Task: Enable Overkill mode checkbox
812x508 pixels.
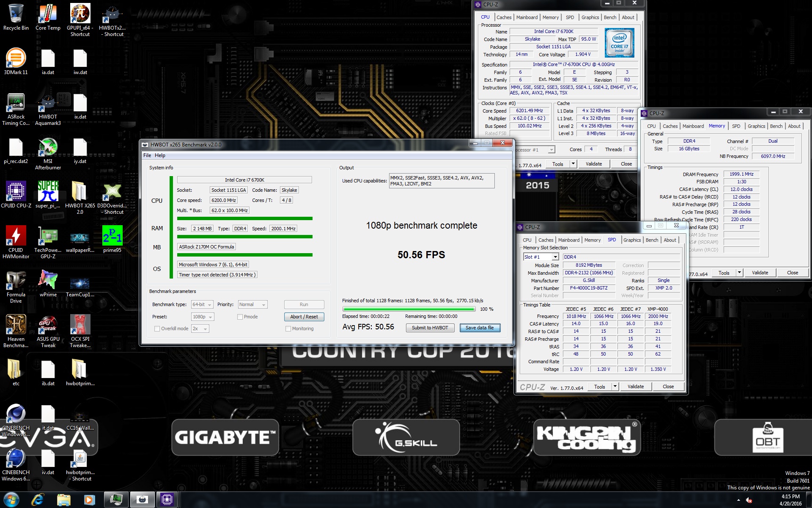Action: pyautogui.click(x=157, y=329)
